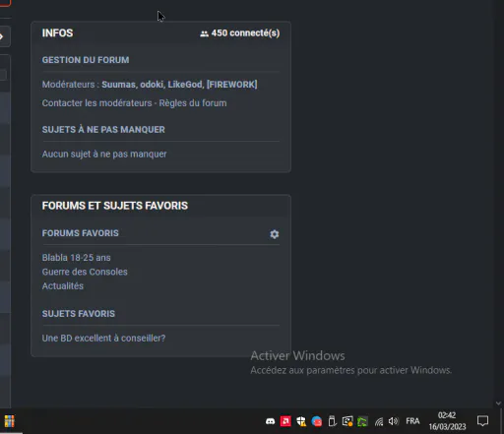This screenshot has width=504, height=434.
Task: Click the volume speaker icon
Action: [x=394, y=421]
